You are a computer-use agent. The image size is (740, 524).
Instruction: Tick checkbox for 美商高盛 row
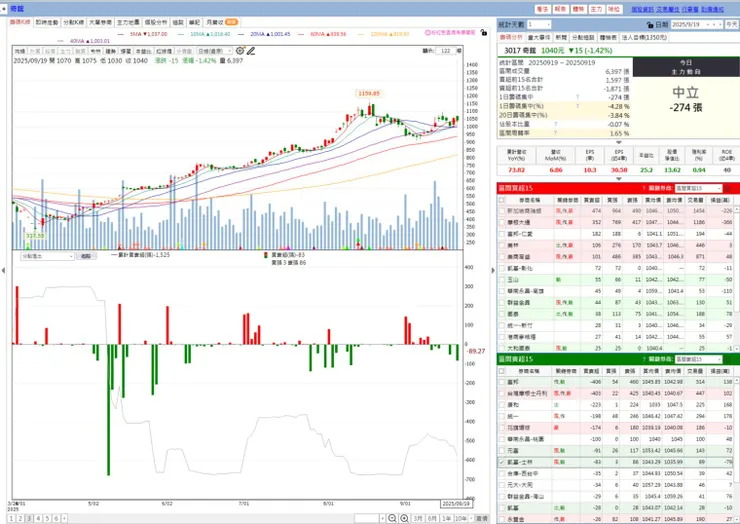[502, 257]
